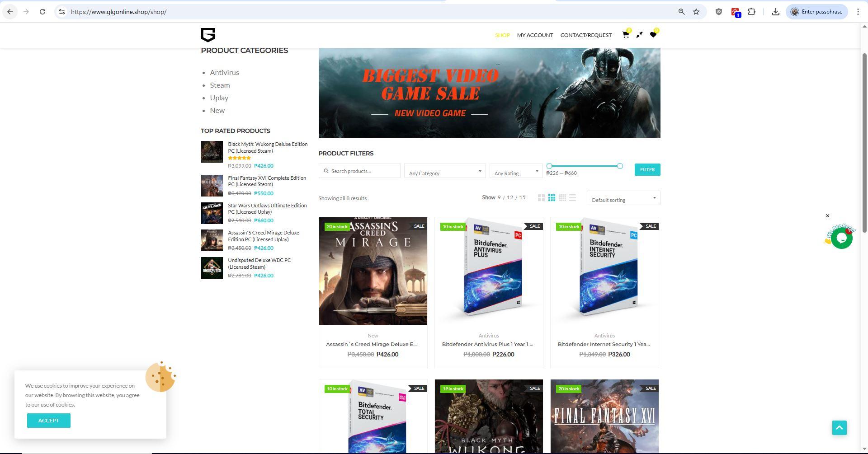Switch to three-column grid view
Screen dimensions: 868x454
[x=552, y=198]
